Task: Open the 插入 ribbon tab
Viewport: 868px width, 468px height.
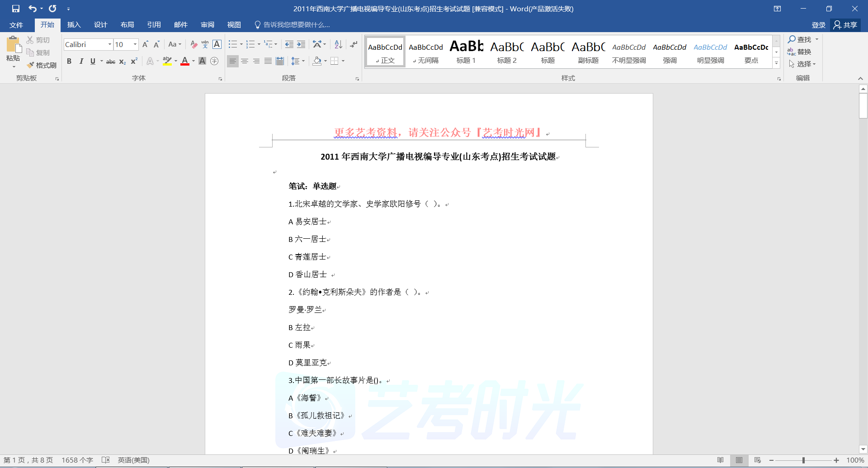Action: coord(74,25)
